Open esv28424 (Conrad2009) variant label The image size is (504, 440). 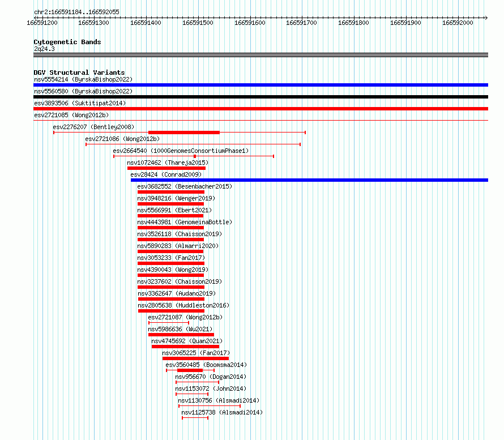(x=166, y=174)
